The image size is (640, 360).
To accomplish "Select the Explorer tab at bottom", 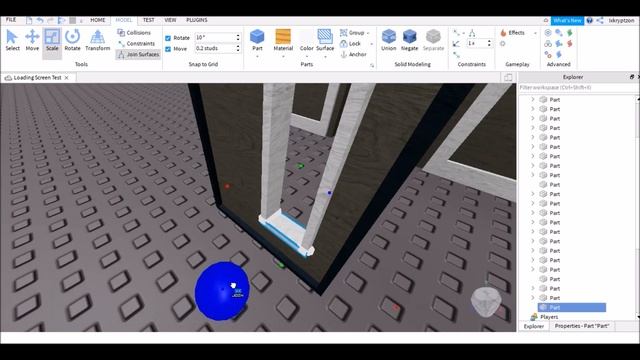I will click(x=534, y=326).
